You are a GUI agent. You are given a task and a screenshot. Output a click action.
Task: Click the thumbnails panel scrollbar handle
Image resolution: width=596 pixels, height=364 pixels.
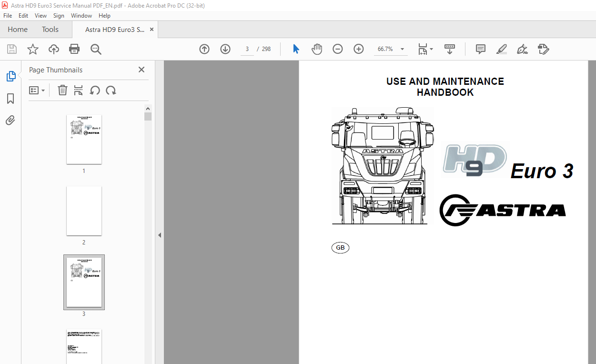point(148,117)
